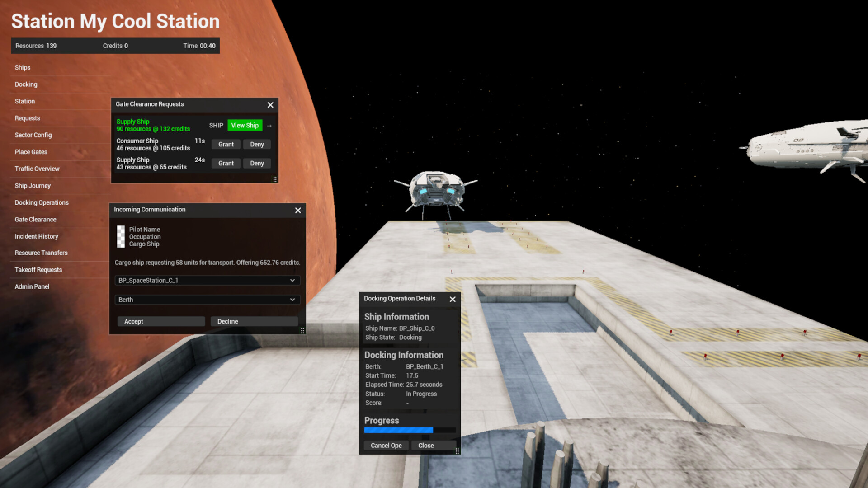The width and height of the screenshot is (868, 488).
Task: Click the 'Supply Ship 90 resources @ 132 credits' entry
Action: pos(153,126)
